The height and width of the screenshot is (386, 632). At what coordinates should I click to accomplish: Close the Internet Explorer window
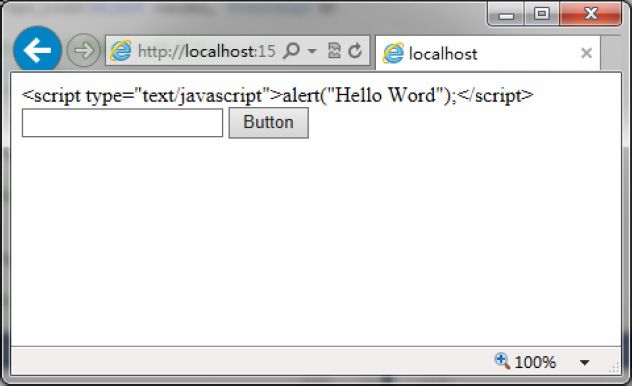590,14
